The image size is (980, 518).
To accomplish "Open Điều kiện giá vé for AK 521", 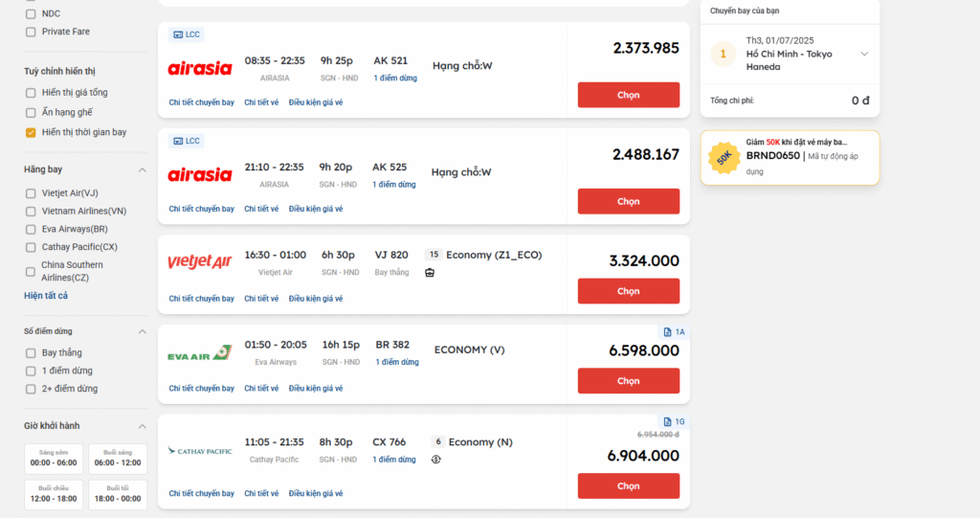I will [x=316, y=102].
